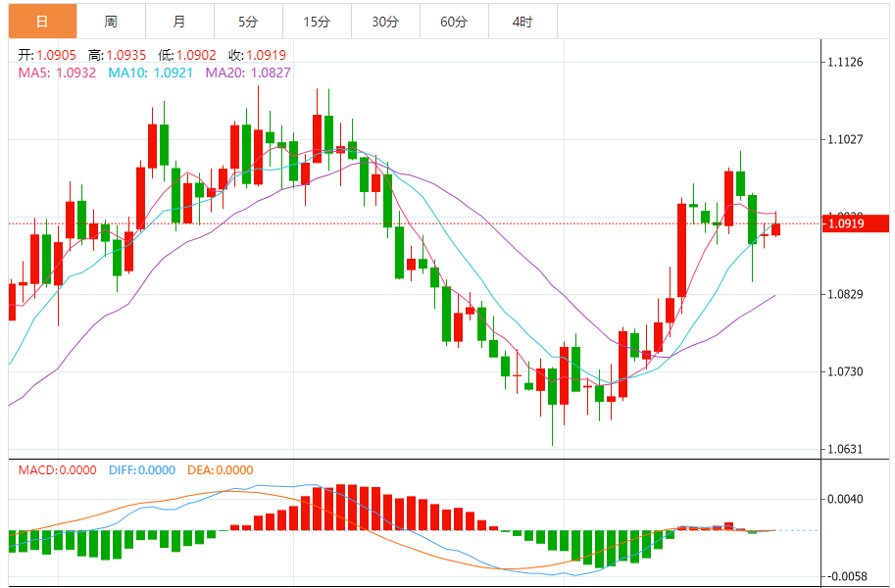Switch to the 月 monthly tab

coord(179,22)
